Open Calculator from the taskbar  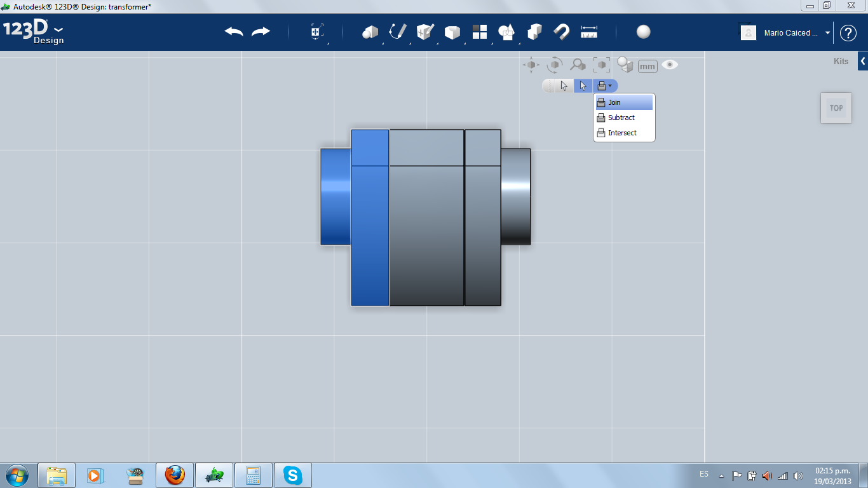click(x=254, y=475)
